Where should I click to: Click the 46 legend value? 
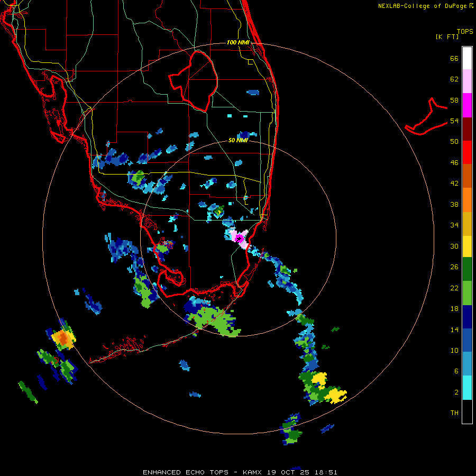454,163
